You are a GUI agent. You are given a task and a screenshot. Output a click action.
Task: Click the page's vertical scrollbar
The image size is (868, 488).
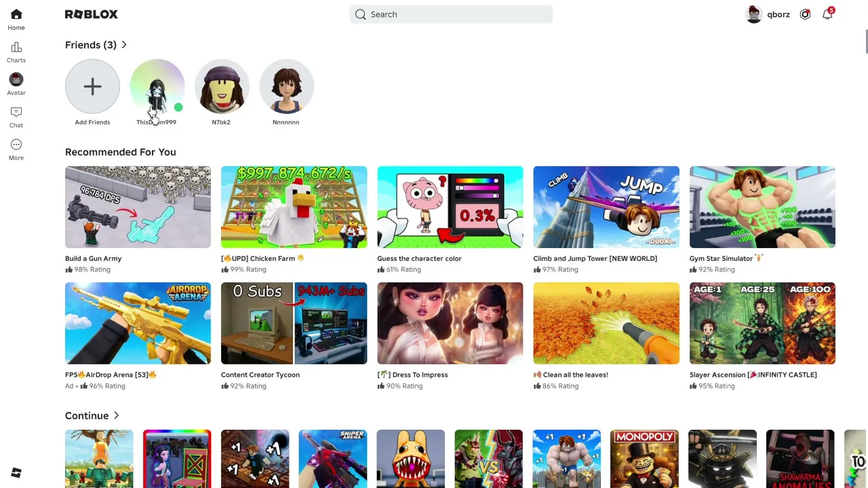click(x=866, y=41)
